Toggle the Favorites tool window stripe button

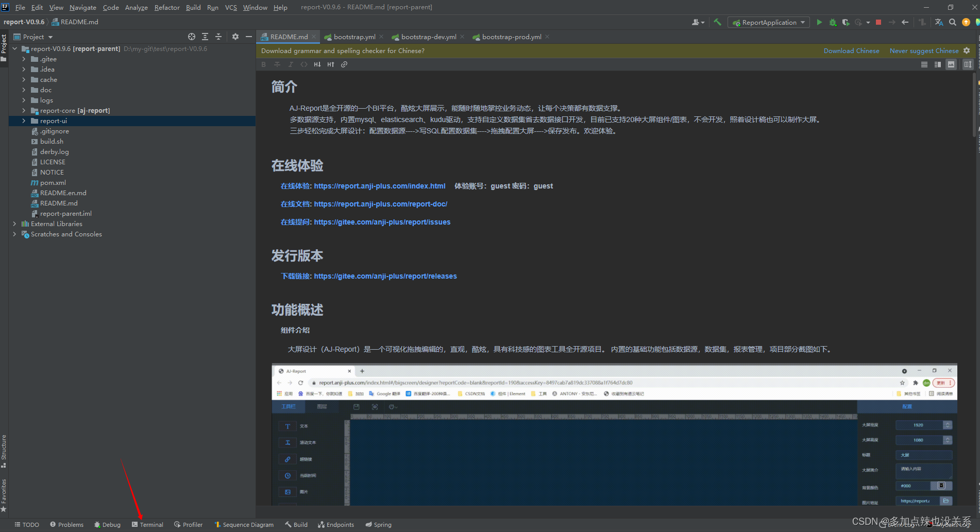coord(4,495)
